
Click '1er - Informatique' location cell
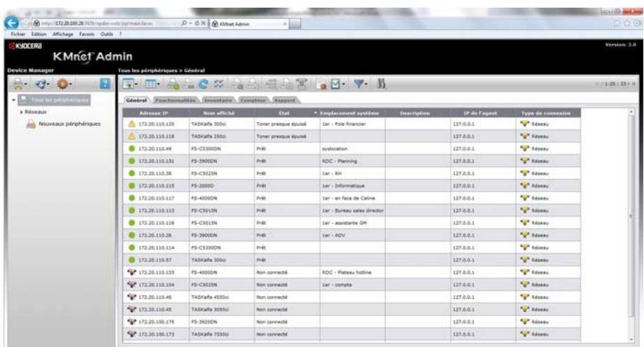point(352,186)
